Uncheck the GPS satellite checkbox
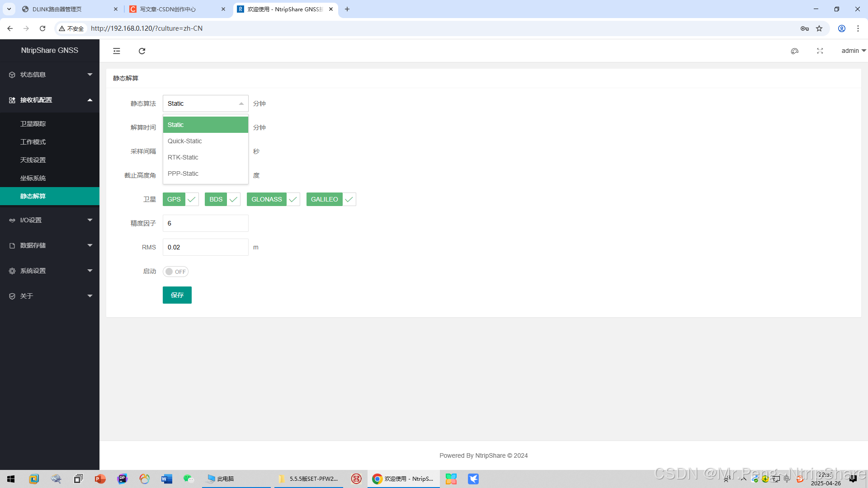 click(x=180, y=199)
